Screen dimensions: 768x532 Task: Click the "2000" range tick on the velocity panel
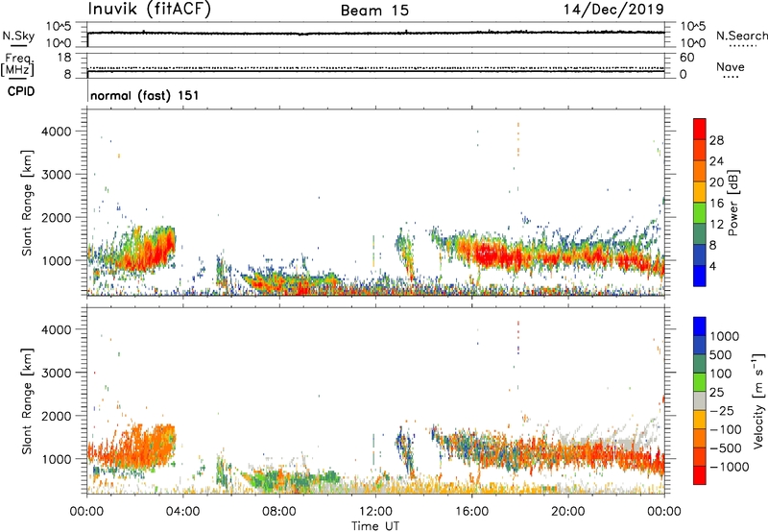(57, 416)
